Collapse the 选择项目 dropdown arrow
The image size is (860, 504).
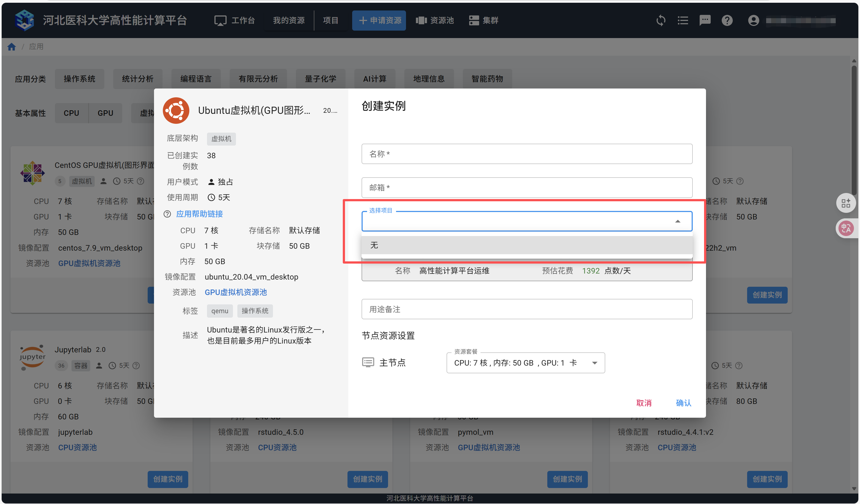677,221
